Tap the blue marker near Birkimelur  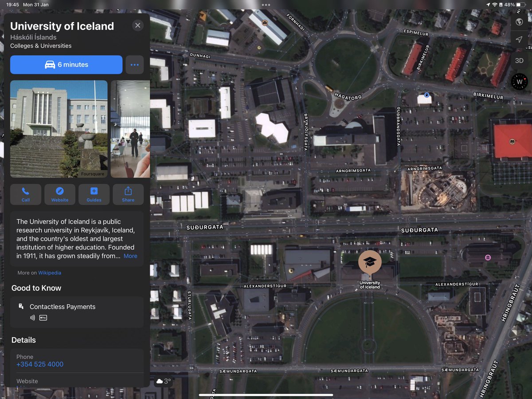point(426,95)
